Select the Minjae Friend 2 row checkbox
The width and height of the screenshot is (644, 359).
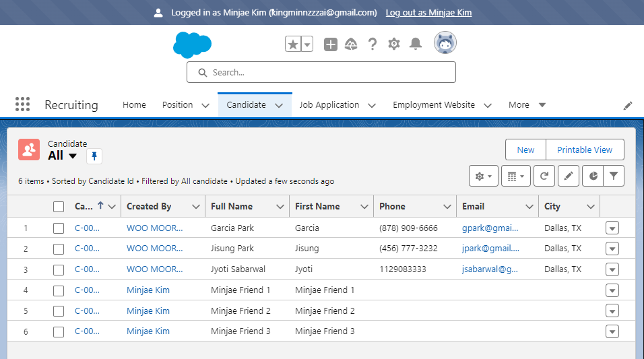(59, 311)
